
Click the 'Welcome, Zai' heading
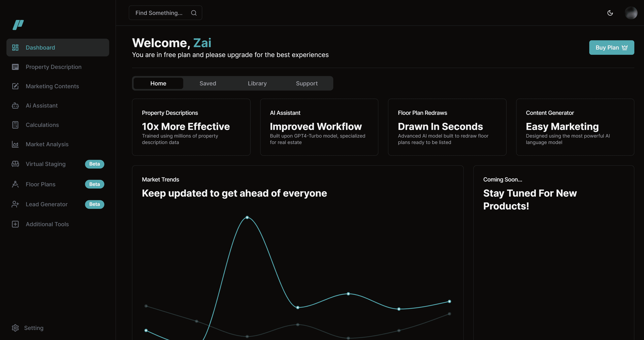coord(171,43)
